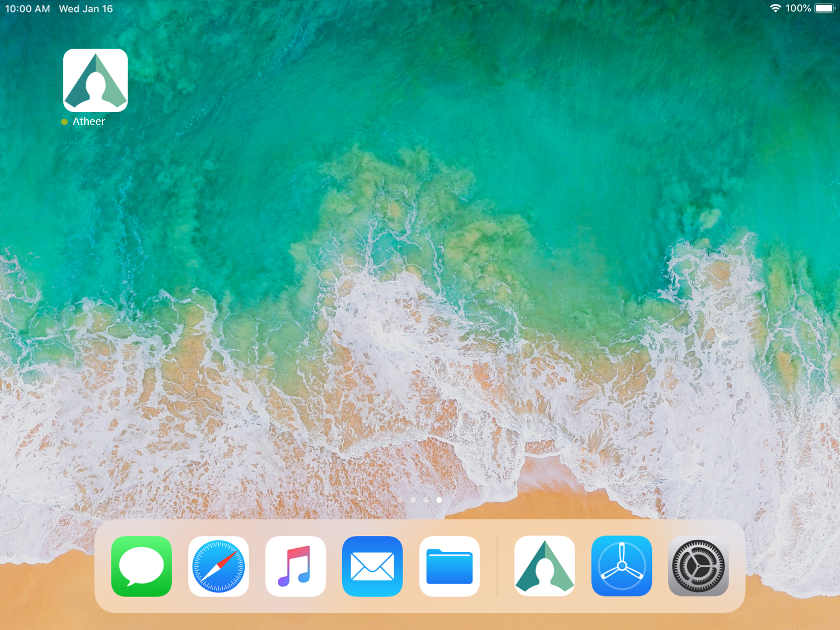Open the Files app in dock
Screen dimensions: 840x630
[x=450, y=566]
